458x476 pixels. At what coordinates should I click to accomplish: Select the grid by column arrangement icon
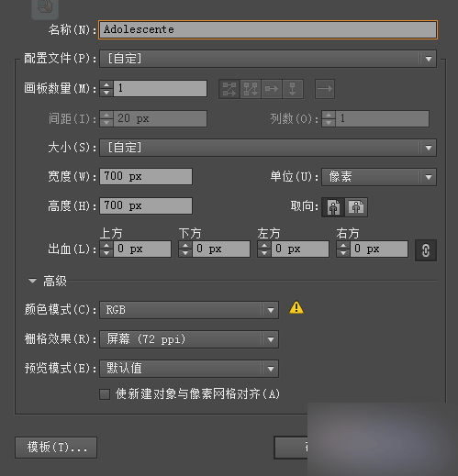[251, 89]
